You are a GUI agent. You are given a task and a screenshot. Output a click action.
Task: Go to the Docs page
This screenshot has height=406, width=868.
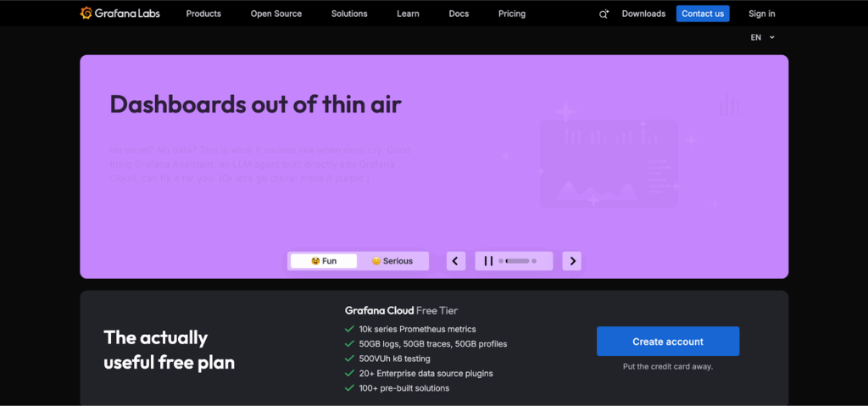pyautogui.click(x=459, y=14)
